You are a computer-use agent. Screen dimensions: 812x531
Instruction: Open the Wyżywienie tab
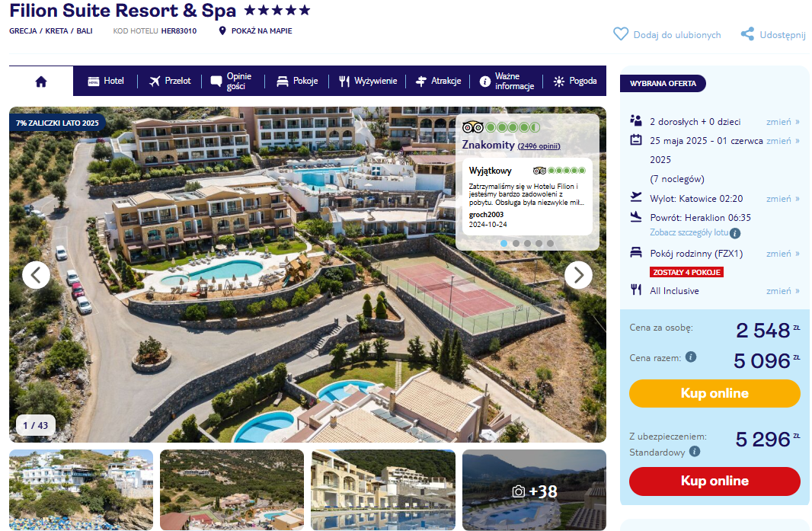368,82
